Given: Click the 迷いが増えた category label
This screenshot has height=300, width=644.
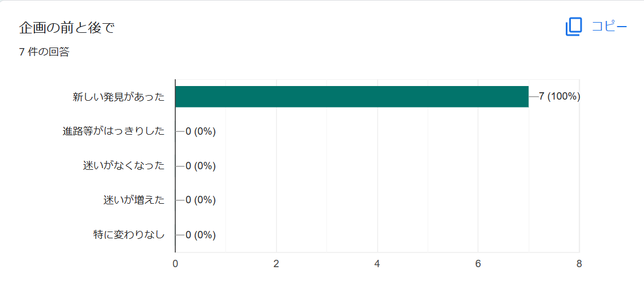Looking at the screenshot, I should pyautogui.click(x=134, y=200).
